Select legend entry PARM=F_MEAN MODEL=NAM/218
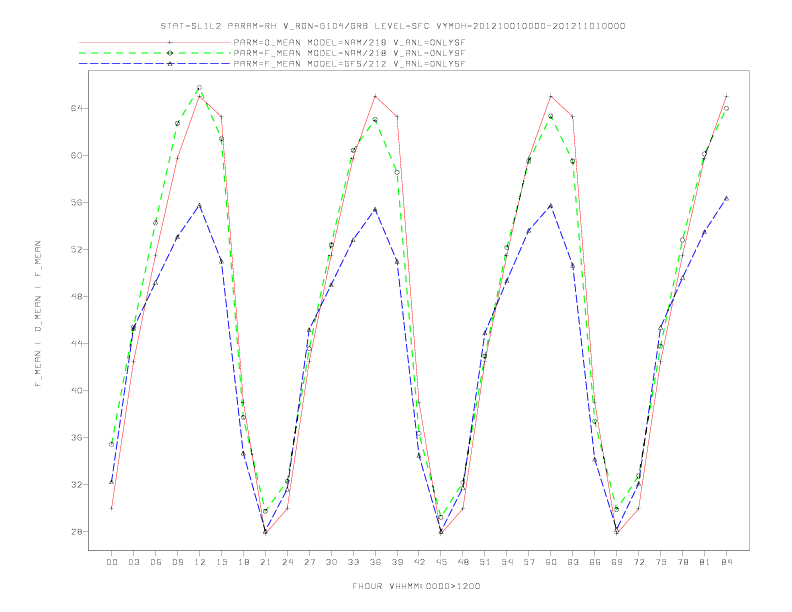This screenshot has height=612, width=792. coord(350,53)
